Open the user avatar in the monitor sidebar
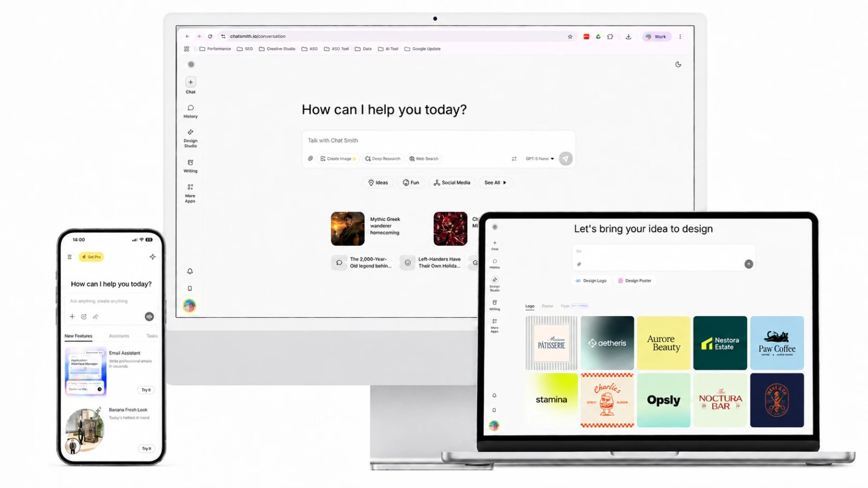Image resolution: width=868 pixels, height=488 pixels. (x=189, y=306)
